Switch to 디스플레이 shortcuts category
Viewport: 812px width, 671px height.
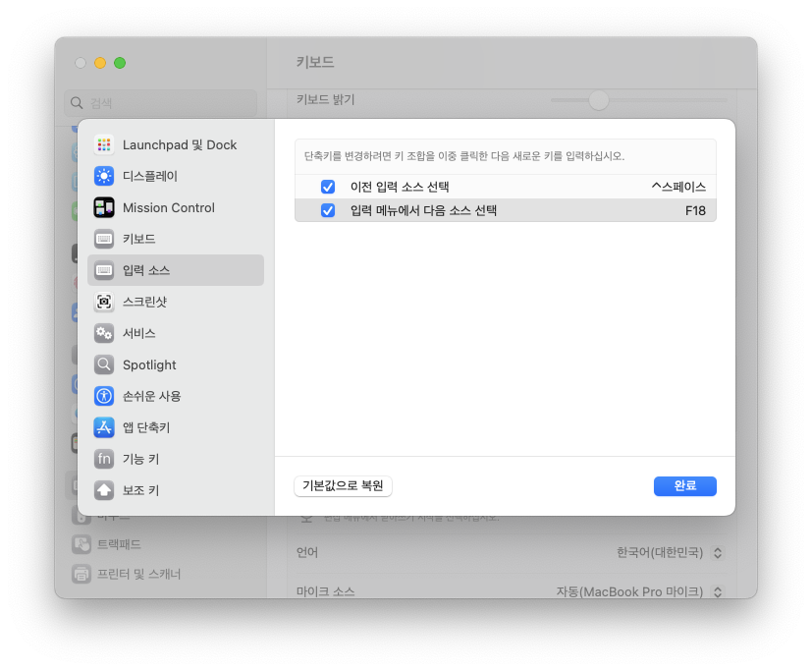coord(176,176)
